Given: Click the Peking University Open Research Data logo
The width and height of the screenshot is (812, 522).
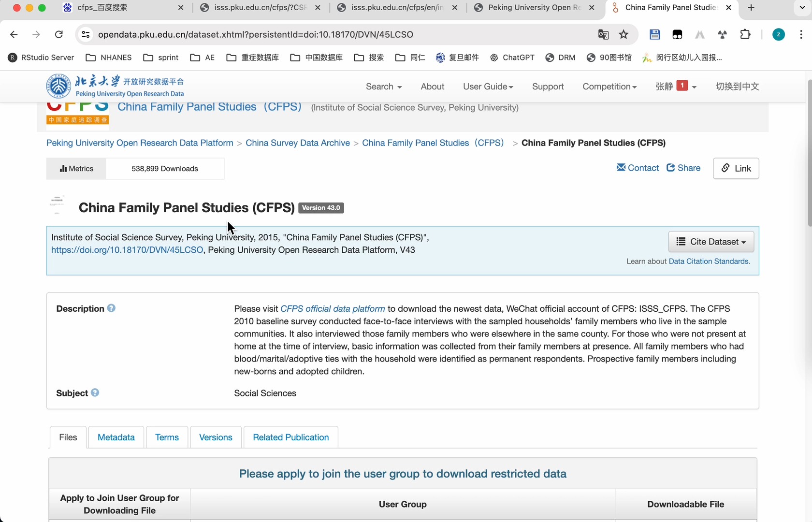Looking at the screenshot, I should (x=115, y=86).
